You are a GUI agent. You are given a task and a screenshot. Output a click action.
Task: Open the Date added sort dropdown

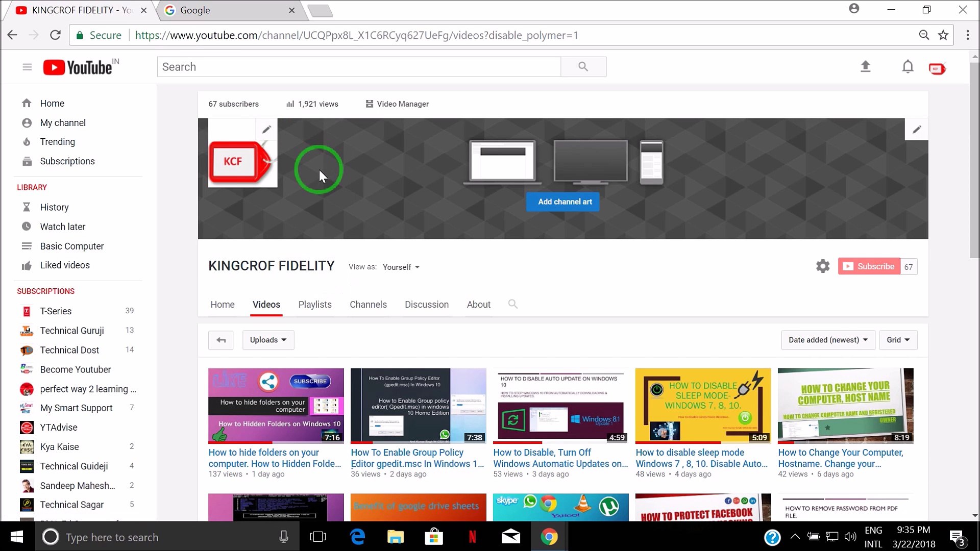(x=827, y=339)
